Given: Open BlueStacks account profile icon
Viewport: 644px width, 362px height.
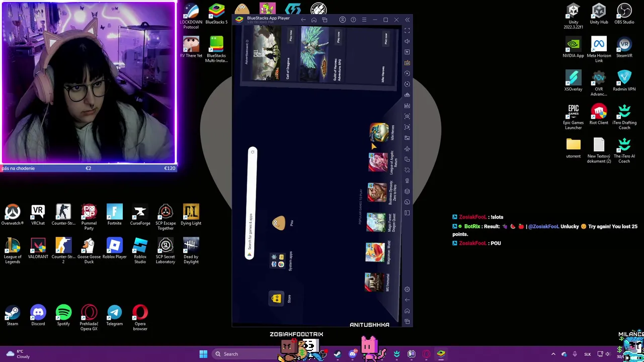Looking at the screenshot, I should (343, 20).
